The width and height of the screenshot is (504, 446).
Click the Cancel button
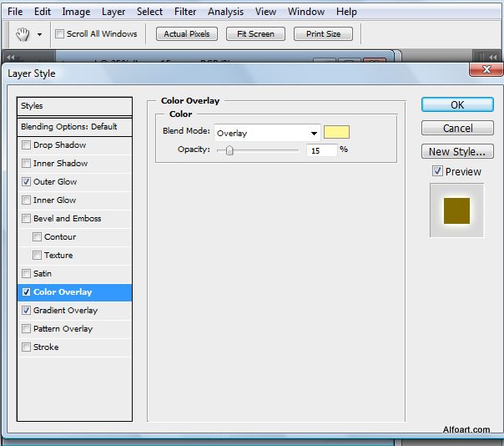pyautogui.click(x=457, y=129)
